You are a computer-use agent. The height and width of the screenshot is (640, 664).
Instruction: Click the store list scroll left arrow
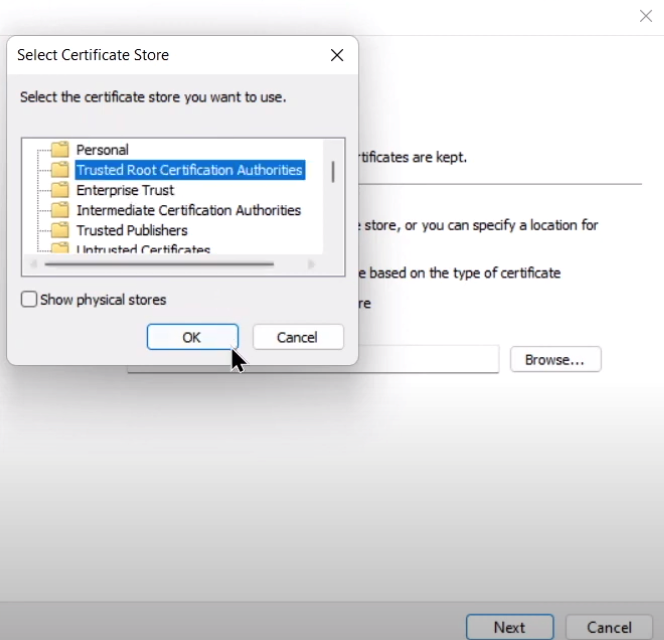(x=33, y=264)
